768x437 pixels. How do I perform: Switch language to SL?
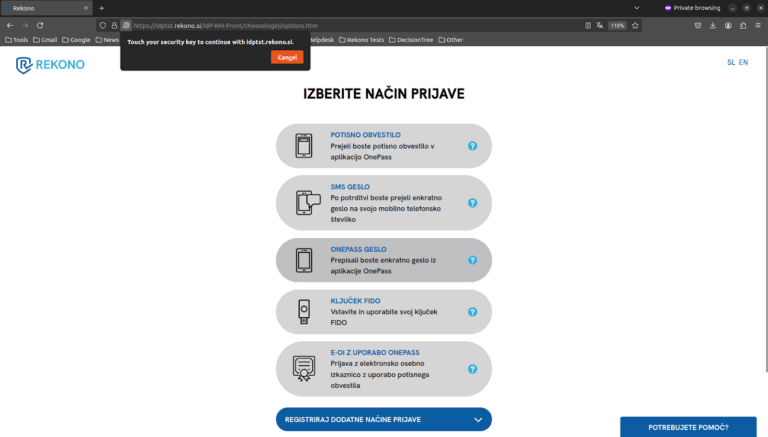(x=731, y=62)
